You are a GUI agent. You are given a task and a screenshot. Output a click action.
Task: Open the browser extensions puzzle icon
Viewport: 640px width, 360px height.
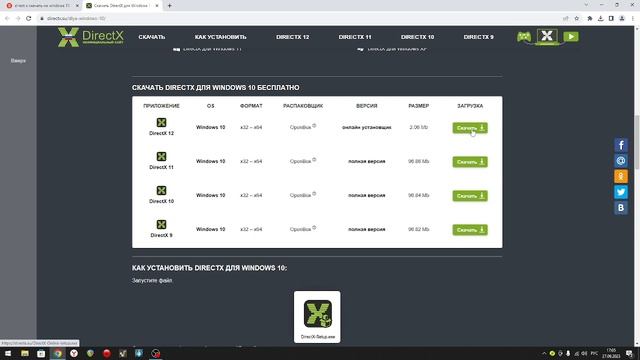[590, 18]
